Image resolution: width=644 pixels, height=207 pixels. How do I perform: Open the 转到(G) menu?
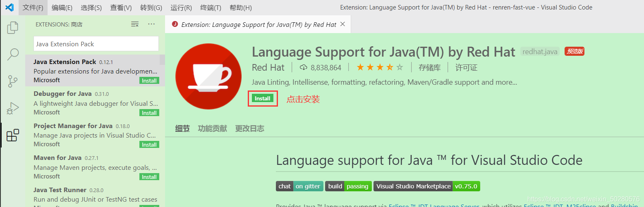[151, 7]
